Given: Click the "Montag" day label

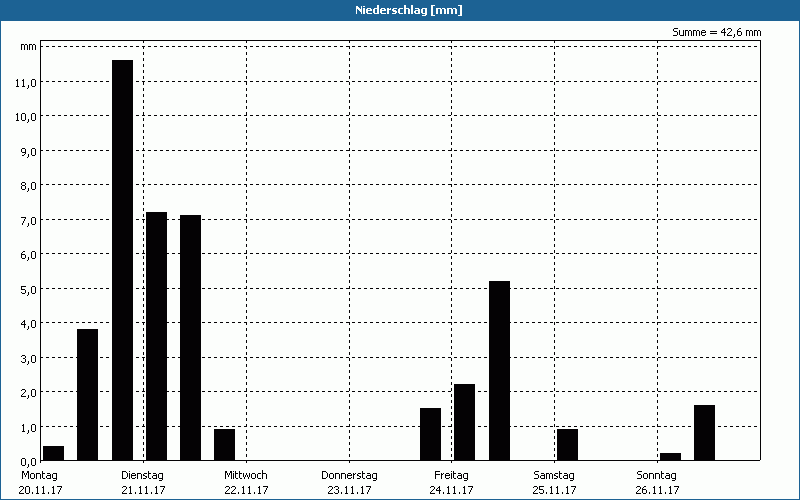Looking at the screenshot, I should [x=39, y=476].
